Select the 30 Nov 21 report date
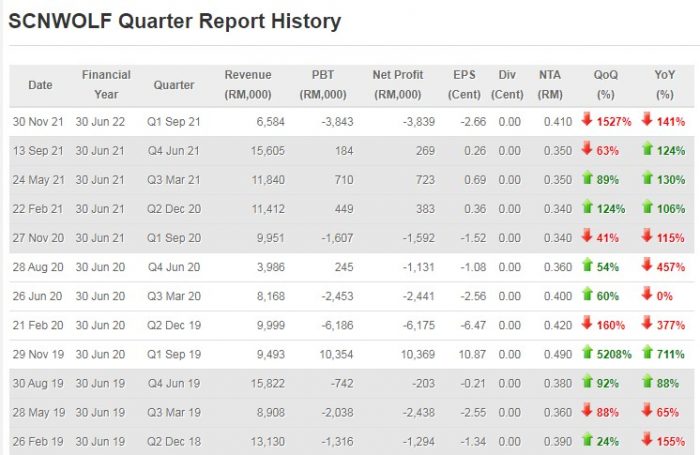This screenshot has width=700, height=455. tap(39, 122)
